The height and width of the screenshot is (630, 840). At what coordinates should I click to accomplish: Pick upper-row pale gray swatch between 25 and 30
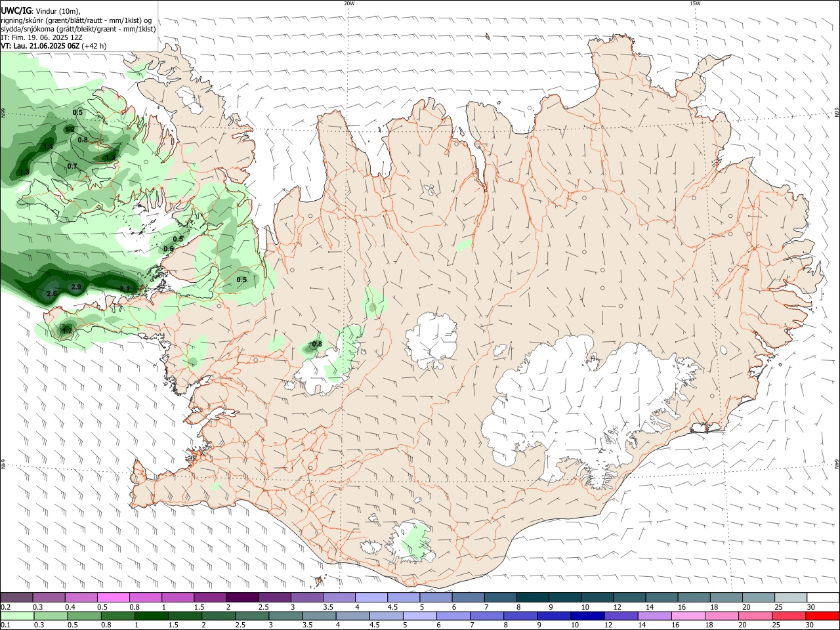pos(790,597)
